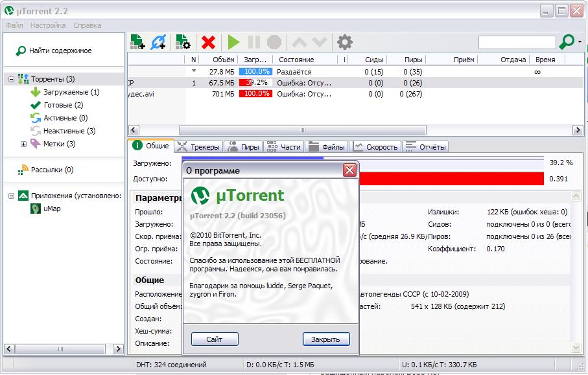Switch to the Трекеры tab
Screen dimensions: 588x375
coord(198,147)
